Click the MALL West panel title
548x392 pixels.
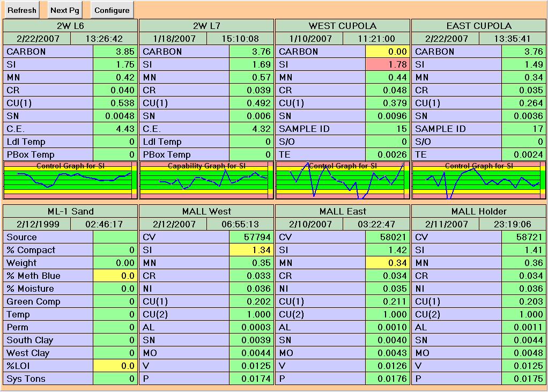pyautogui.click(x=206, y=211)
